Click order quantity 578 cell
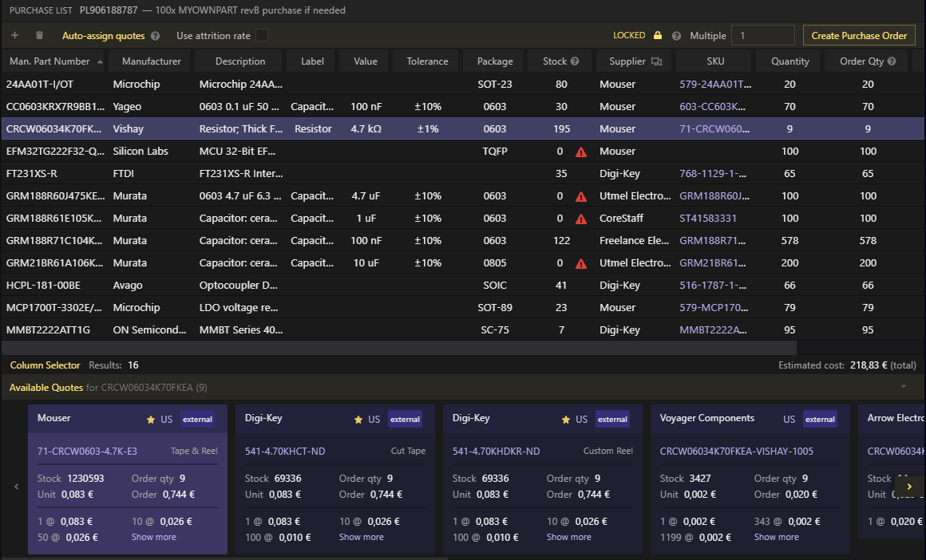 click(x=868, y=242)
